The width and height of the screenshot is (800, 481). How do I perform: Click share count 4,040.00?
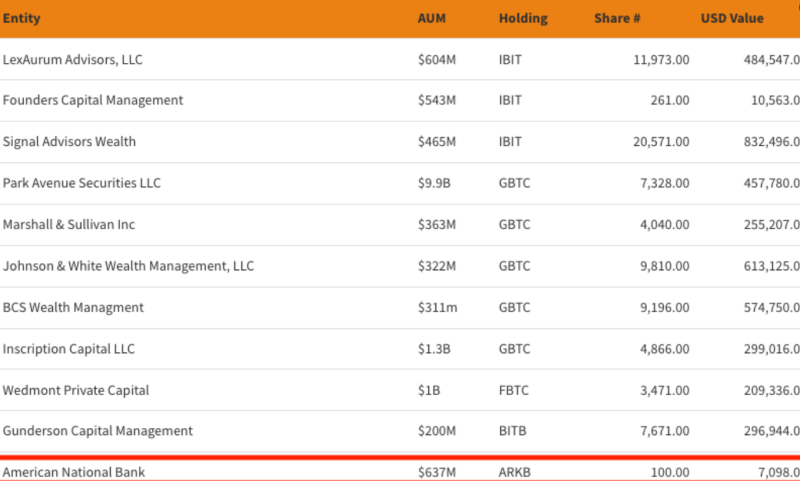pos(665,224)
